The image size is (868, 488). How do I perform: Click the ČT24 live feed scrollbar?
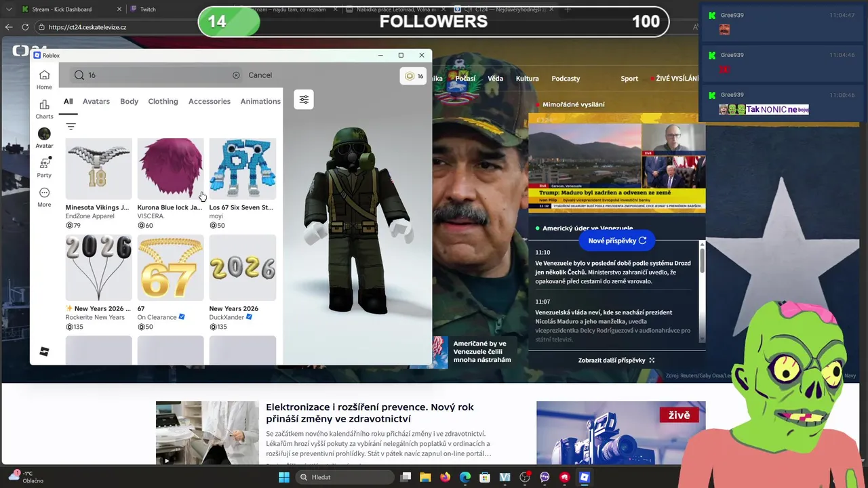702,261
